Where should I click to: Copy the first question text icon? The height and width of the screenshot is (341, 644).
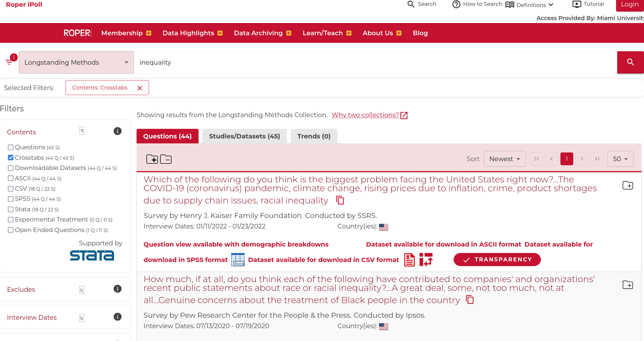(x=340, y=201)
